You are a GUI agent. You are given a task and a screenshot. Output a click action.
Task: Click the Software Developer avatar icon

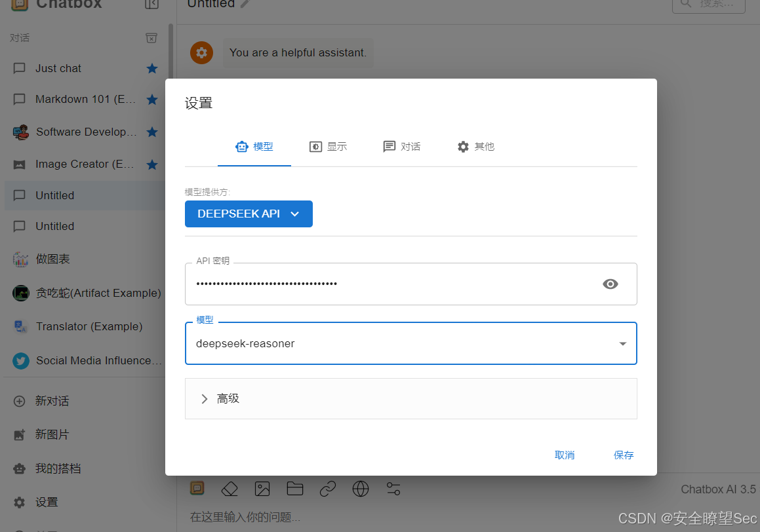click(20, 132)
